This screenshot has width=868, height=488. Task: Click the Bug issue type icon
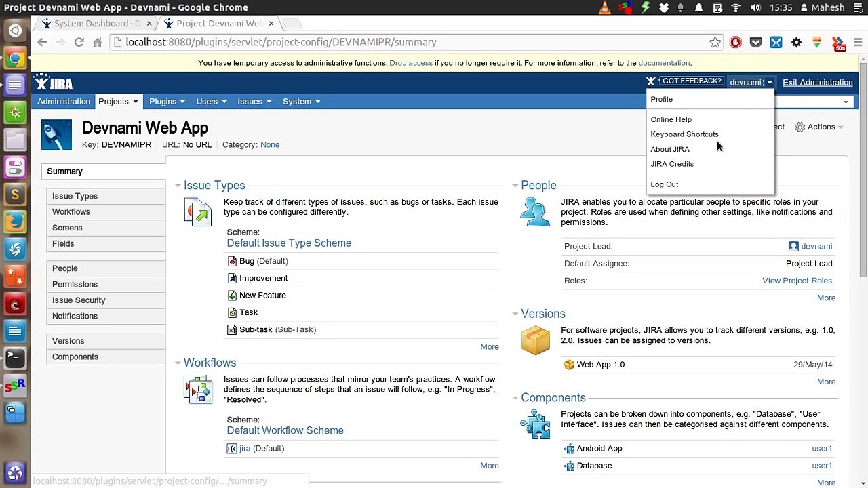pos(232,261)
